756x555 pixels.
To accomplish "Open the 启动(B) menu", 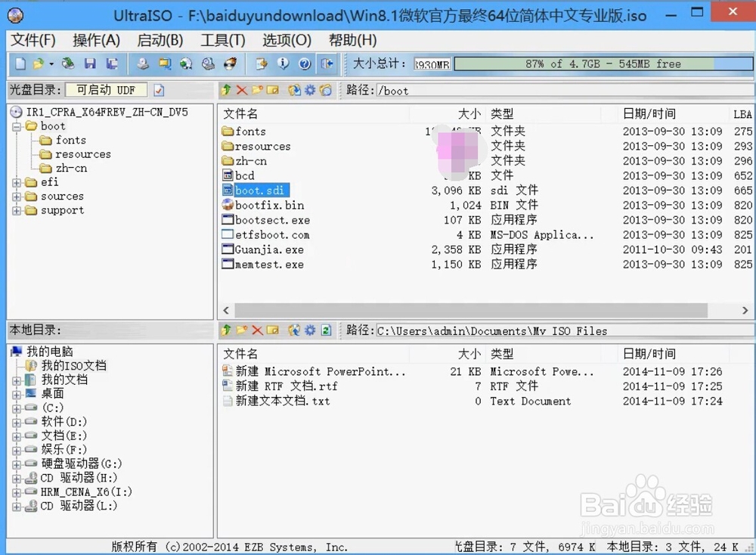I will tap(160, 40).
